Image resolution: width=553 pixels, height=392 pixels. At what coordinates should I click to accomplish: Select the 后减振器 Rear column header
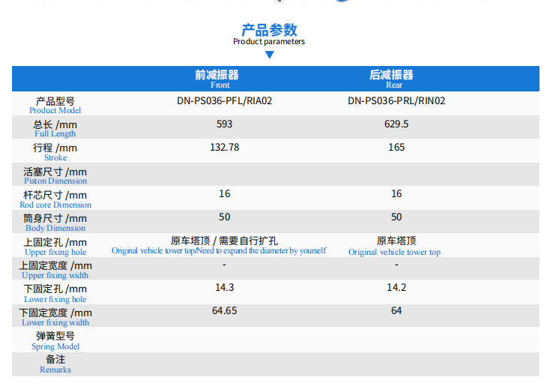pos(392,79)
